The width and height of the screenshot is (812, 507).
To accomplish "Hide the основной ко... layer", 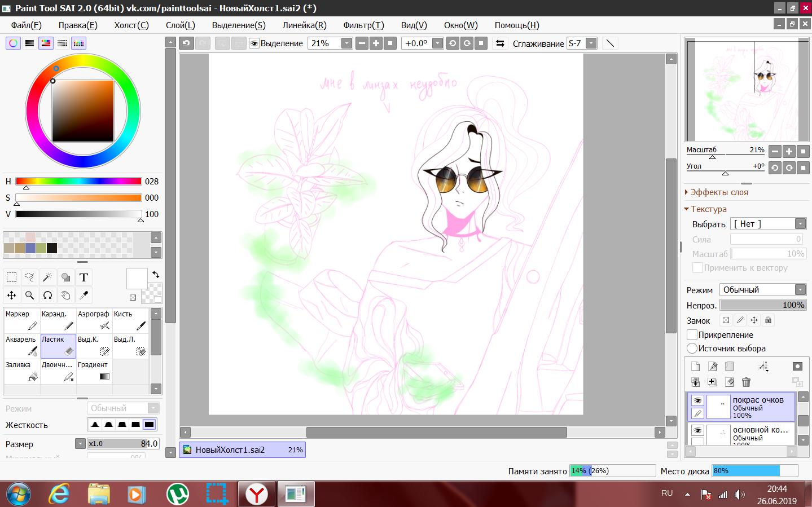I will (697, 431).
